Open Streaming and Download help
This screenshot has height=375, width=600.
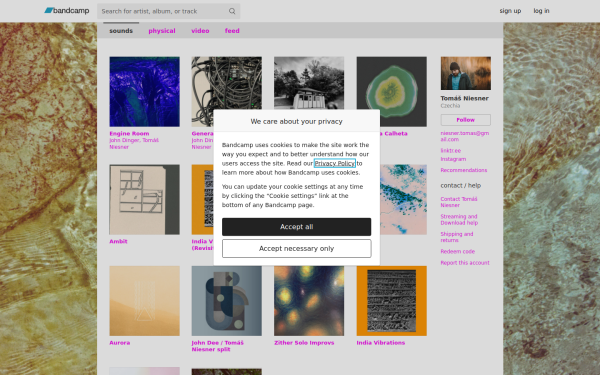459,220
